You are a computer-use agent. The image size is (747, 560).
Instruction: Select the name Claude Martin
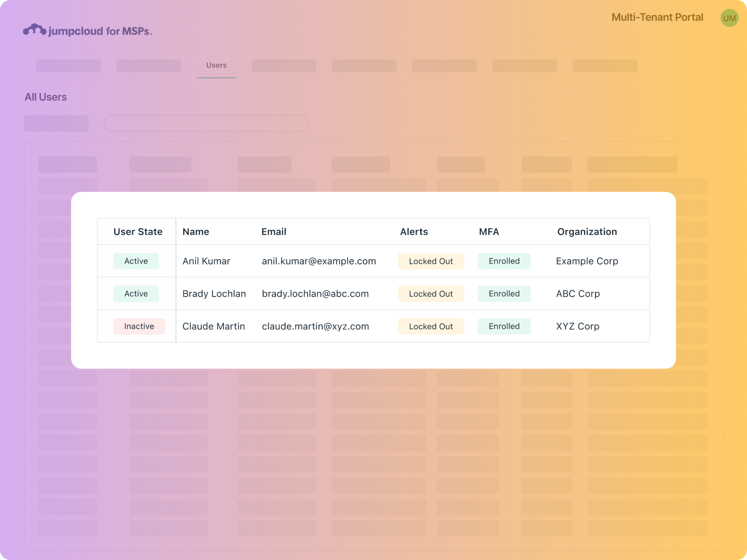[x=214, y=327]
